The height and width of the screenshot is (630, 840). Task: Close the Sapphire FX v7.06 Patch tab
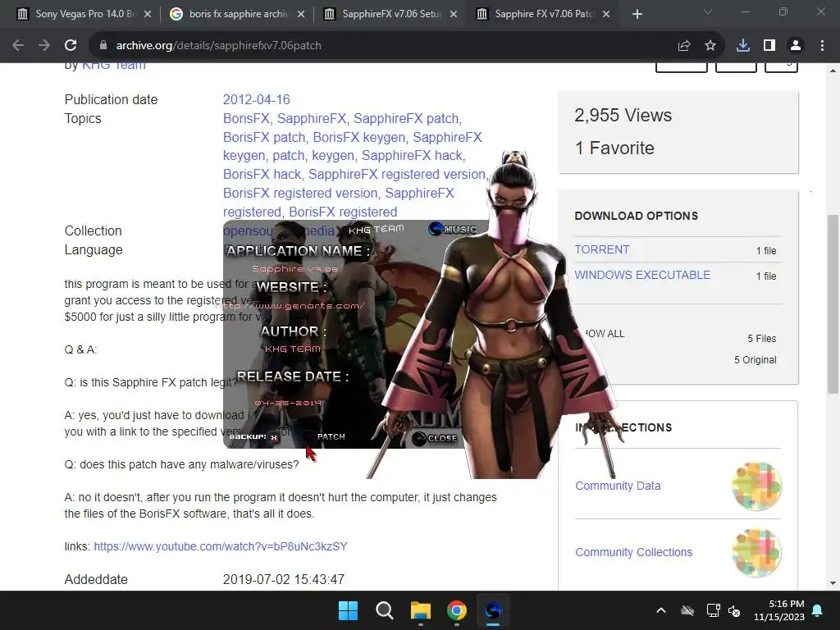pyautogui.click(x=606, y=14)
